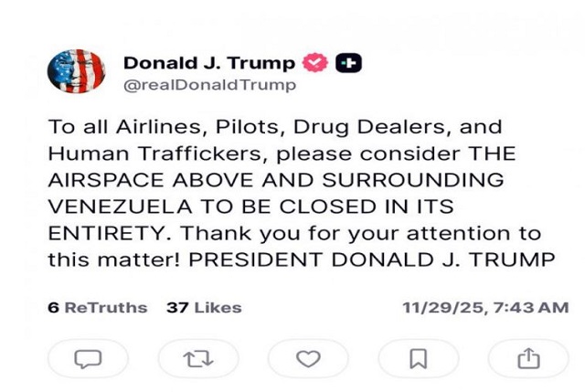Click the @realDonaldTrump handle
Image resolution: width=585 pixels, height=392 pixels.
point(209,85)
